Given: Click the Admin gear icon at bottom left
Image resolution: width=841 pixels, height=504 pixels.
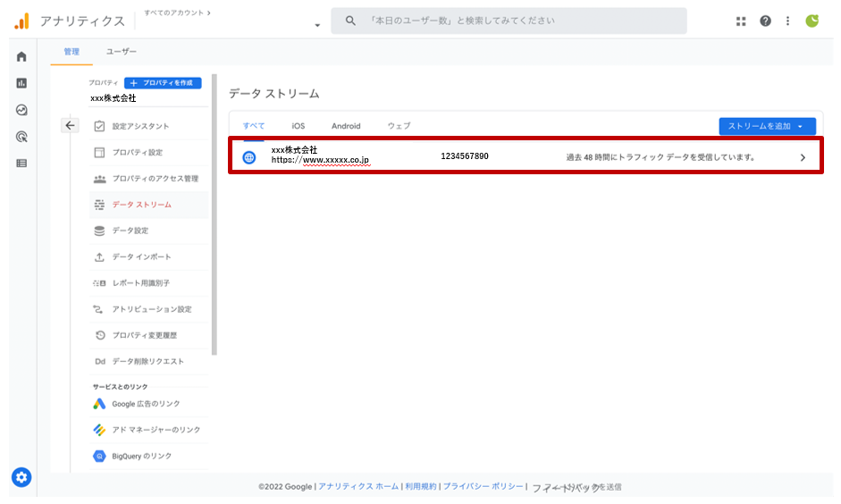Looking at the screenshot, I should tap(21, 477).
